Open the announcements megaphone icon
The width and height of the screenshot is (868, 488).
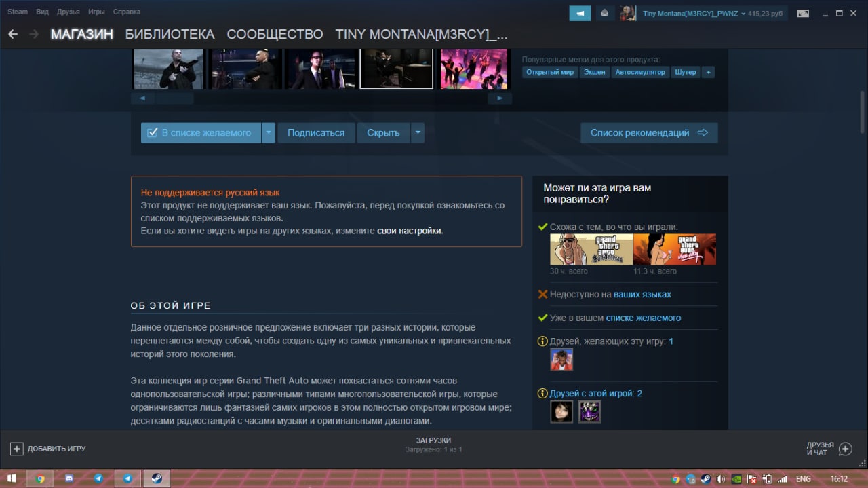click(x=580, y=13)
